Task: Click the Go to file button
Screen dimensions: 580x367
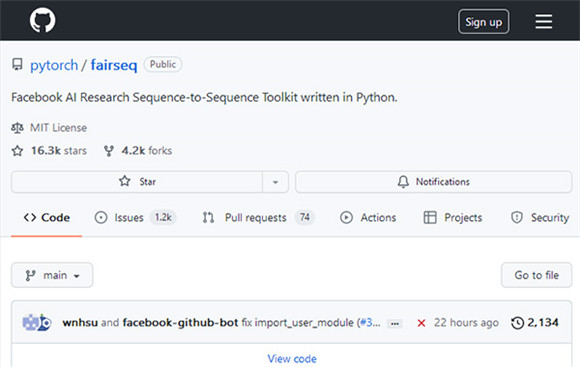Action: [x=536, y=275]
